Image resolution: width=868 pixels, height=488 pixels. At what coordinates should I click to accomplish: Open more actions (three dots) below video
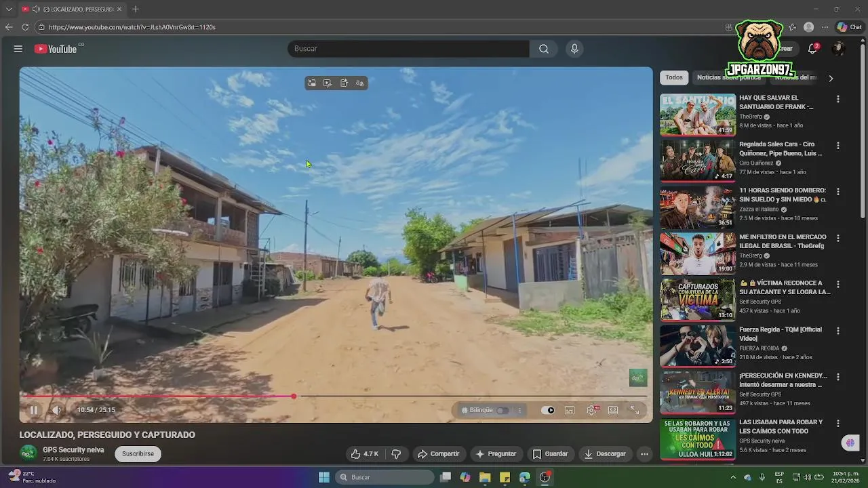click(x=645, y=454)
